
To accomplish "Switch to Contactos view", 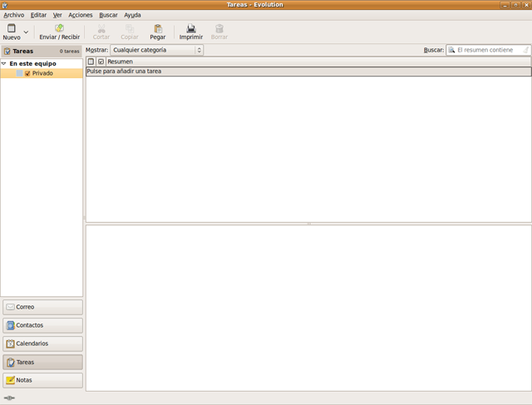I will point(42,325).
